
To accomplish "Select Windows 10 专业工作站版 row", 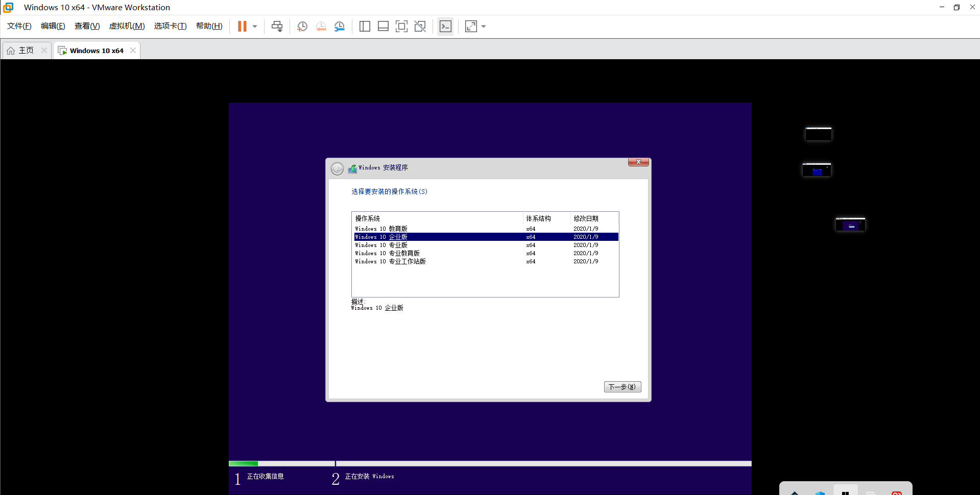I will click(x=486, y=261).
